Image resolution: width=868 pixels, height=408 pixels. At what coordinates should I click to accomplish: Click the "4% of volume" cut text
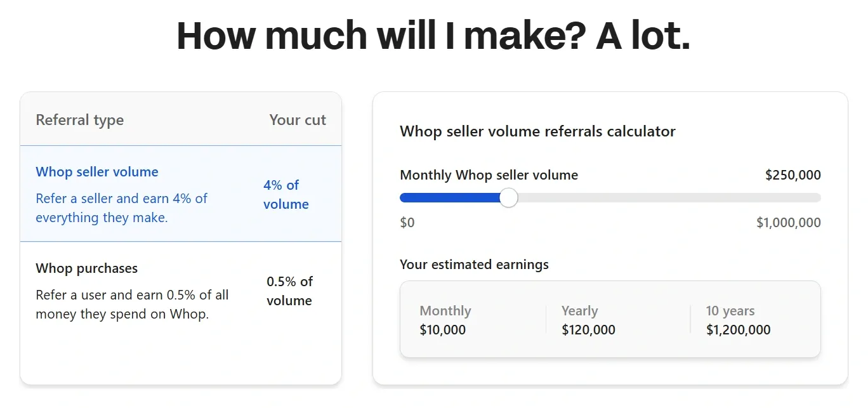(x=286, y=195)
